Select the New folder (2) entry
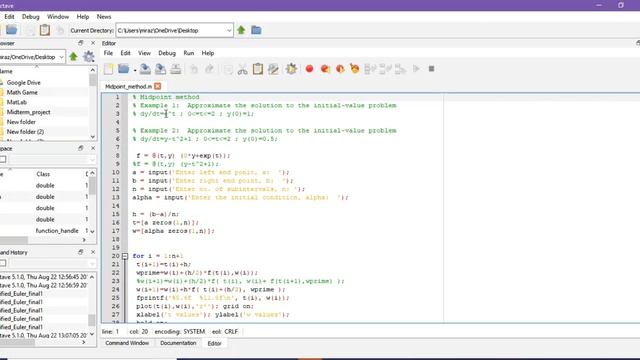Image resolution: width=640 pixels, height=360 pixels. (25, 132)
